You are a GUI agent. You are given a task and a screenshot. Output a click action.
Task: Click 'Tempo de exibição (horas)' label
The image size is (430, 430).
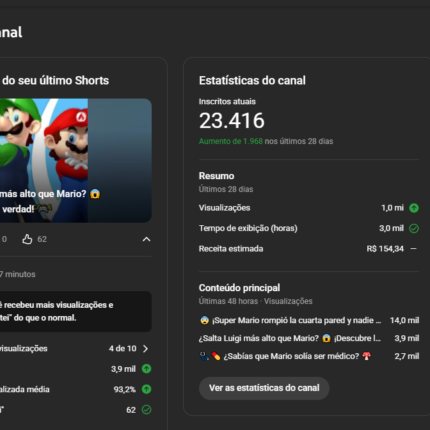tap(248, 228)
